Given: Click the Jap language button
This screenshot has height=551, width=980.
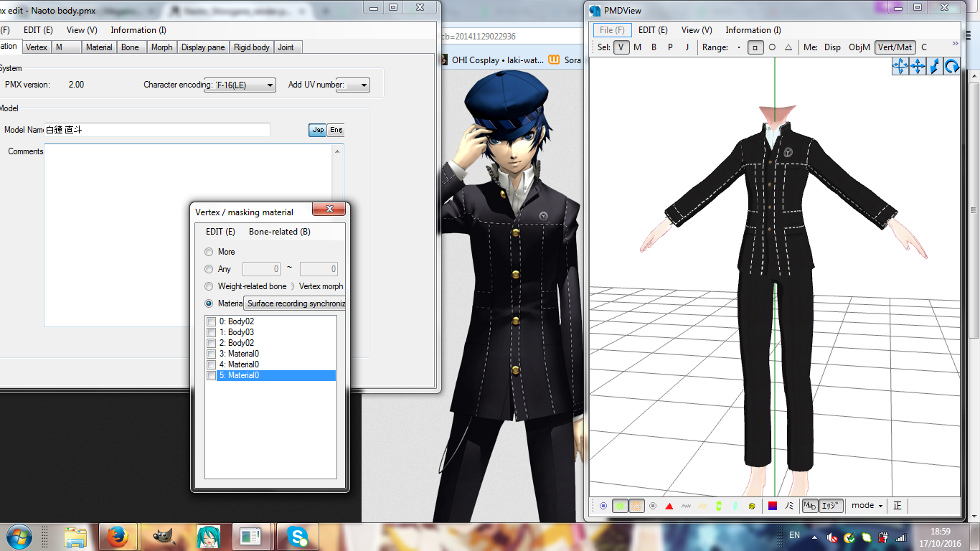Looking at the screenshot, I should 317,130.
